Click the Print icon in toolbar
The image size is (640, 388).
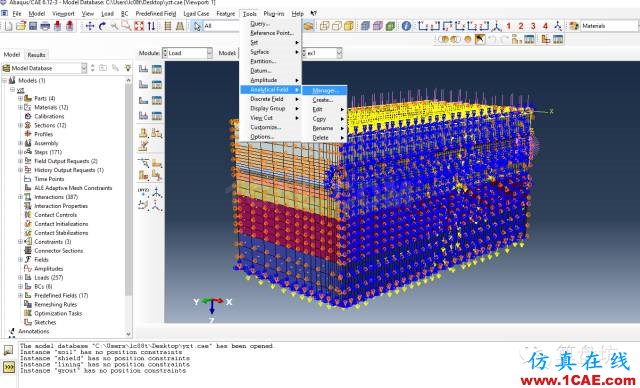[x=45, y=26]
